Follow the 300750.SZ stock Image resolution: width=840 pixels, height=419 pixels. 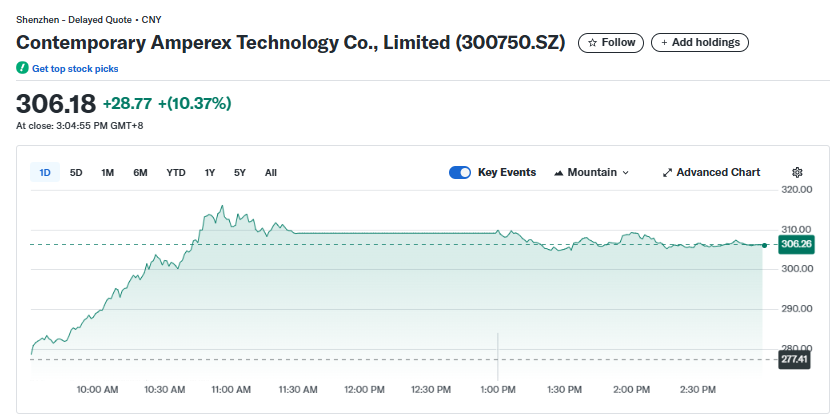(x=611, y=42)
